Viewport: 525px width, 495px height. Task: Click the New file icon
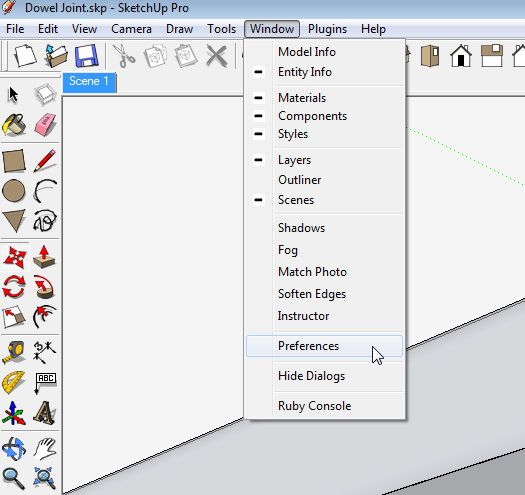click(x=25, y=56)
